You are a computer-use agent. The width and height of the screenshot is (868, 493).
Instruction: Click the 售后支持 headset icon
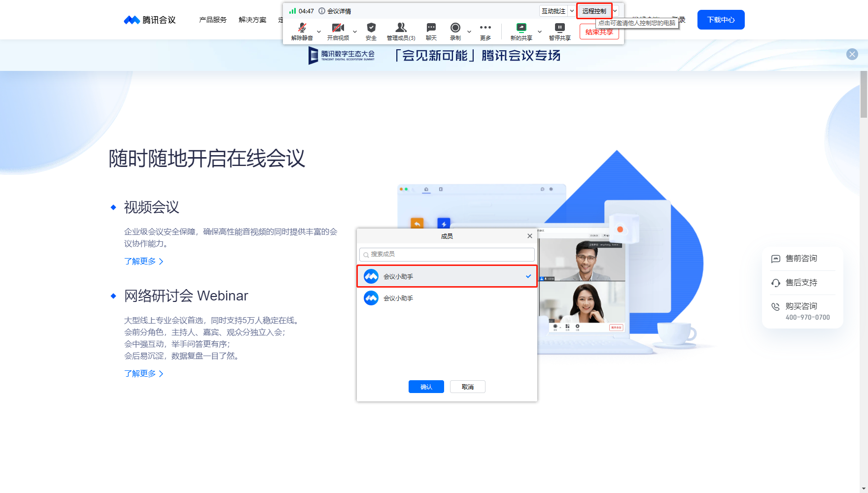tap(775, 283)
